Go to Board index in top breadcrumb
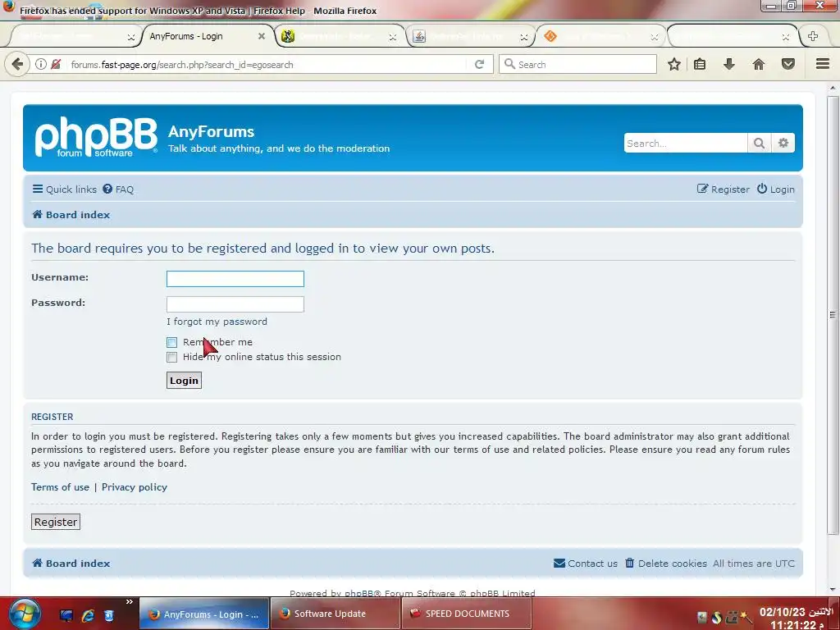Viewport: 840px width, 630px height. click(71, 215)
